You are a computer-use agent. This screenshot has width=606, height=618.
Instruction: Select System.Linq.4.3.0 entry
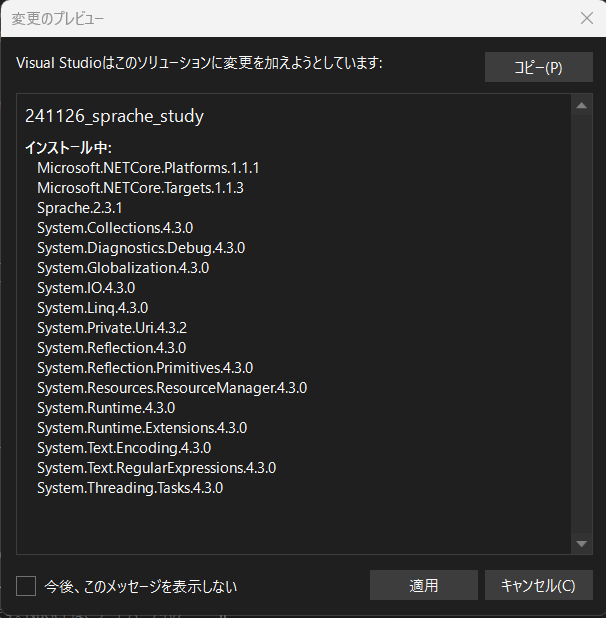[x=93, y=308]
